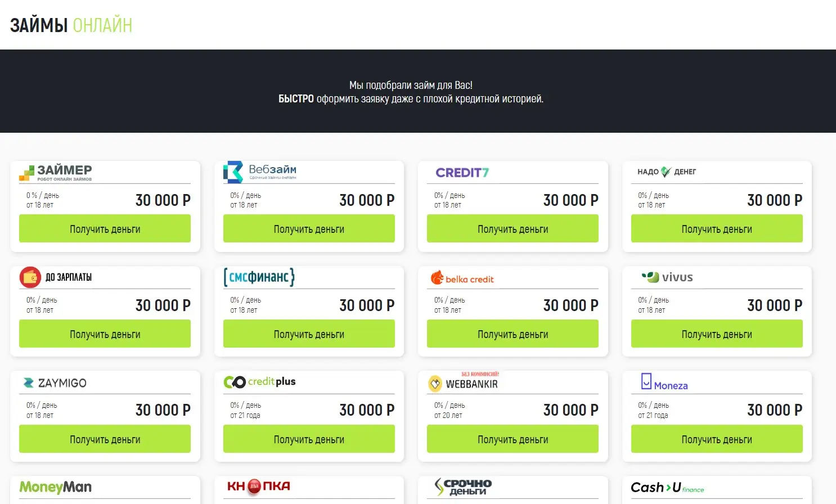Click the creditplus logo
The image size is (836, 504).
(259, 382)
